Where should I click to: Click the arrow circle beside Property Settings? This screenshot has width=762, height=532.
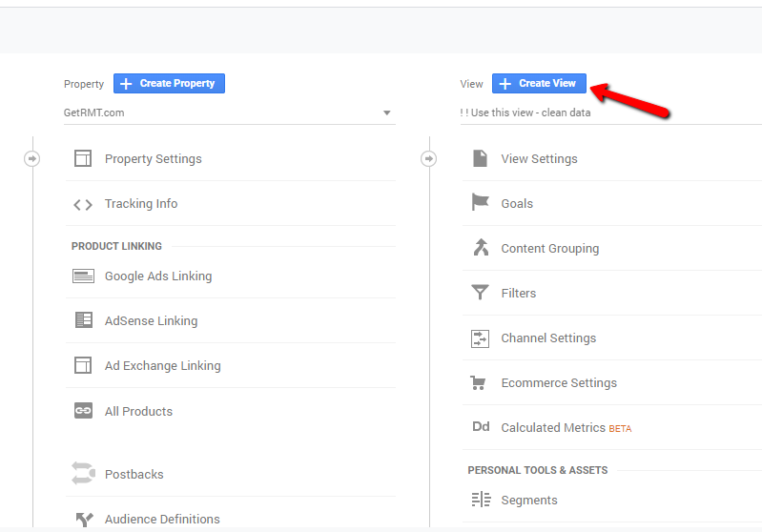pyautogui.click(x=32, y=158)
